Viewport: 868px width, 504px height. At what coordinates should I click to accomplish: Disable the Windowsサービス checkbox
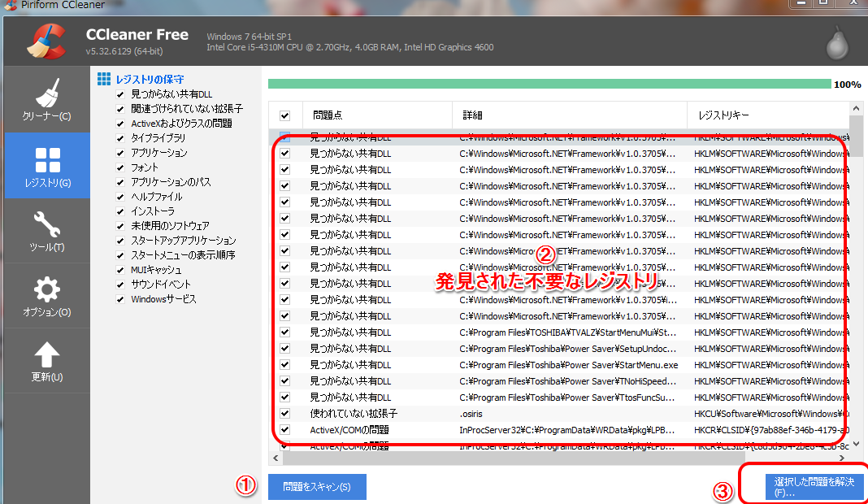point(120,299)
